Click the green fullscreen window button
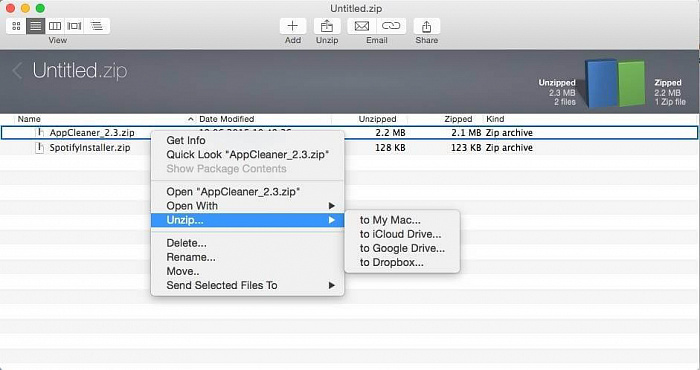Image resolution: width=700 pixels, height=370 pixels. (x=40, y=8)
